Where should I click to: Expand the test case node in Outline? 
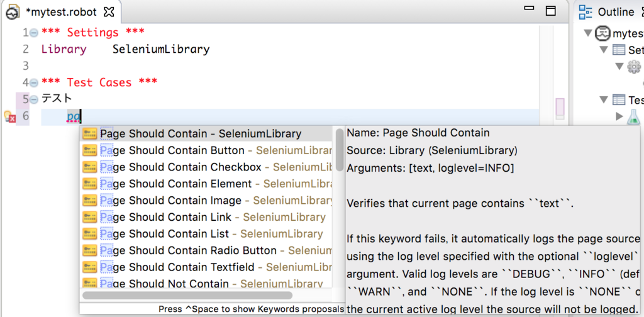point(619,116)
